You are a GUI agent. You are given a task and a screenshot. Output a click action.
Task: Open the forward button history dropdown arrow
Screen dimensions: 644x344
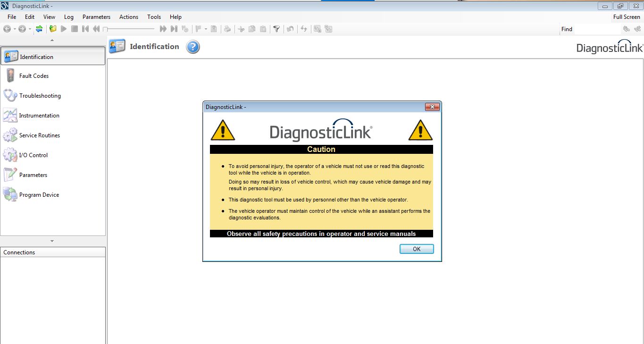(x=30, y=29)
